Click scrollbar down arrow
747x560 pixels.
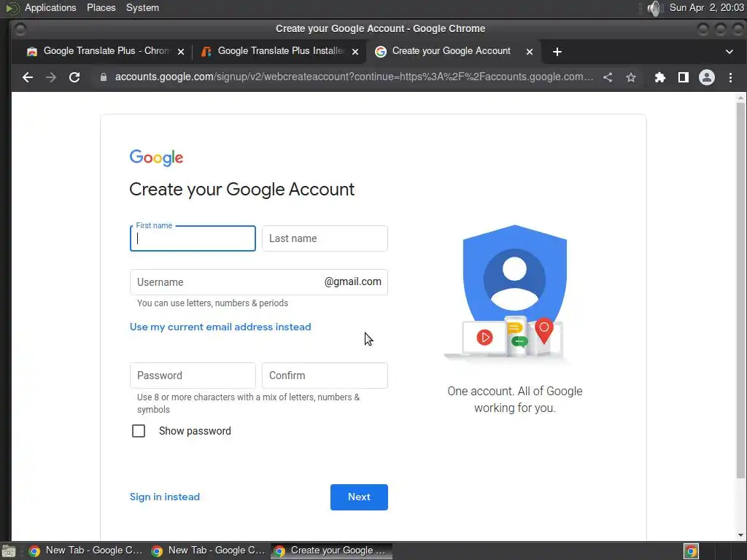(x=740, y=535)
